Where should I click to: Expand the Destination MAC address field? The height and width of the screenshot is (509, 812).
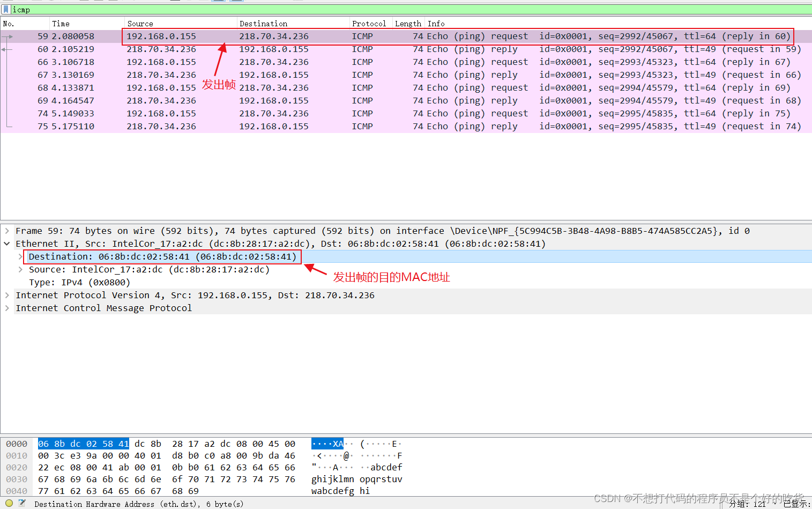(20, 256)
